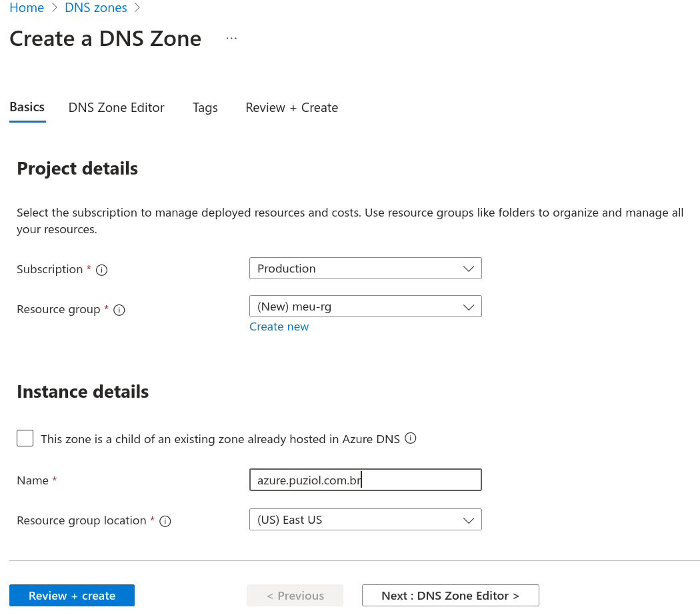Viewport: 700px width, 615px height.
Task: Enable the child zone checkbox
Action: click(25, 438)
